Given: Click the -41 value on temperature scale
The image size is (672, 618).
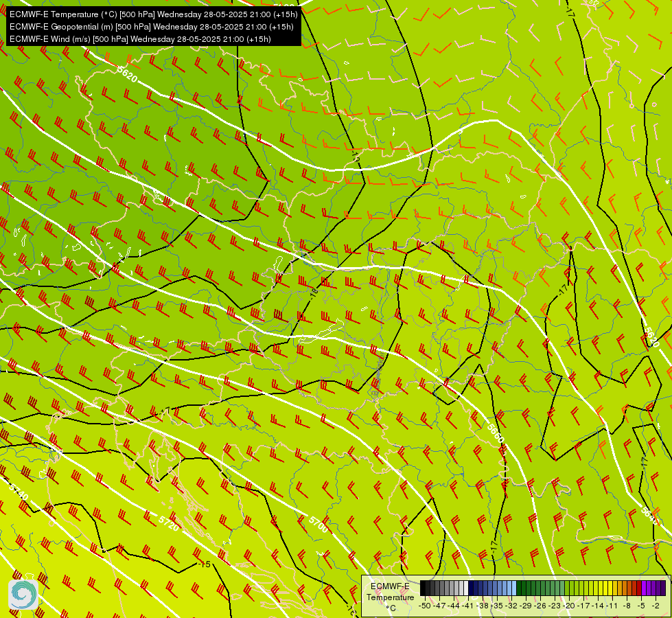Looking at the screenshot, I should (x=467, y=606).
